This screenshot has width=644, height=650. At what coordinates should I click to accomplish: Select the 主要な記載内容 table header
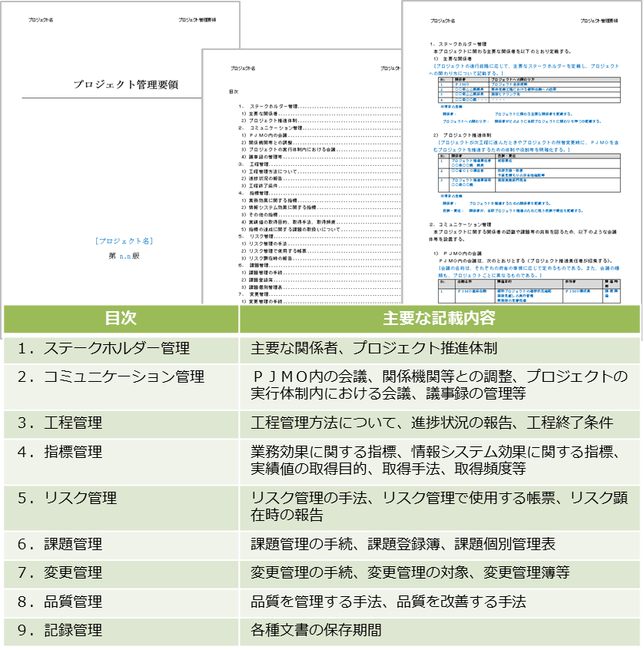(440, 318)
